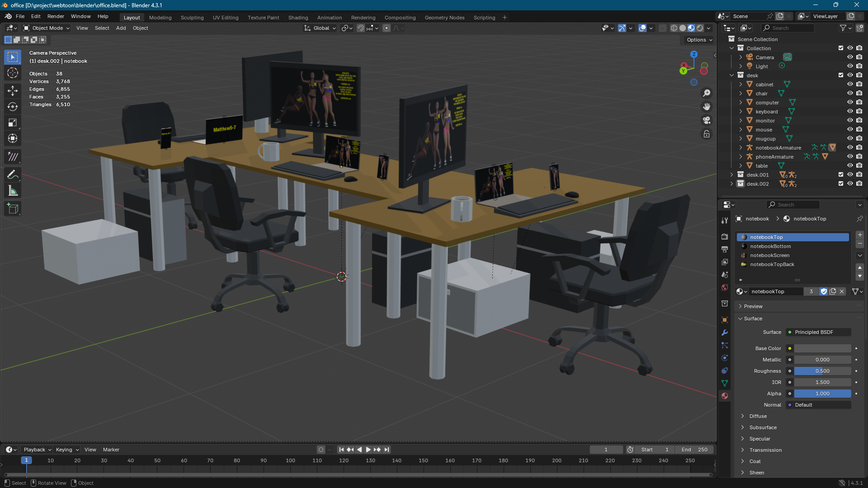Viewport: 868px width, 488px height.
Task: Open the Render menu
Action: (x=56, y=16)
